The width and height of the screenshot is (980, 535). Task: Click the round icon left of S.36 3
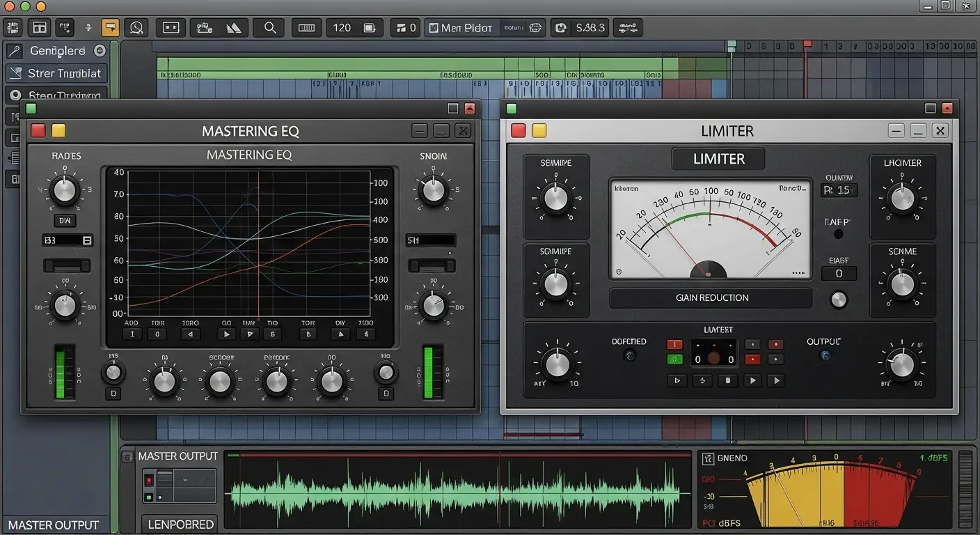coord(562,28)
